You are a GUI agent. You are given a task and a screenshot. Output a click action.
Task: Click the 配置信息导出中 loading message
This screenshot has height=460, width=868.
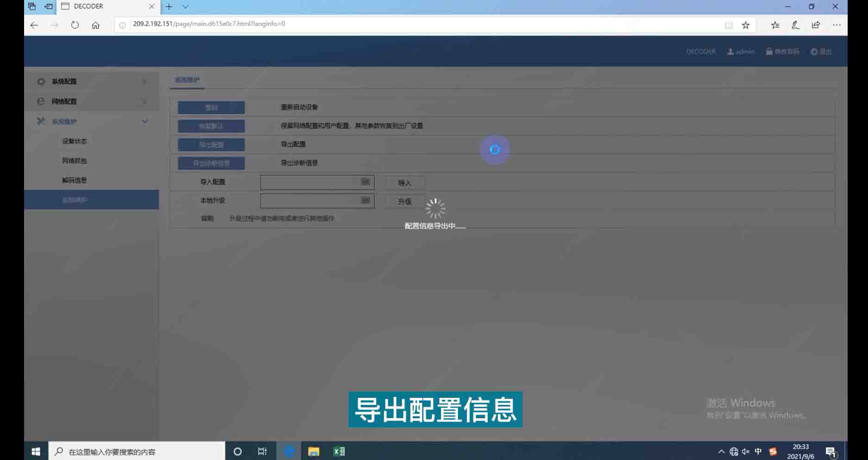[435, 226]
